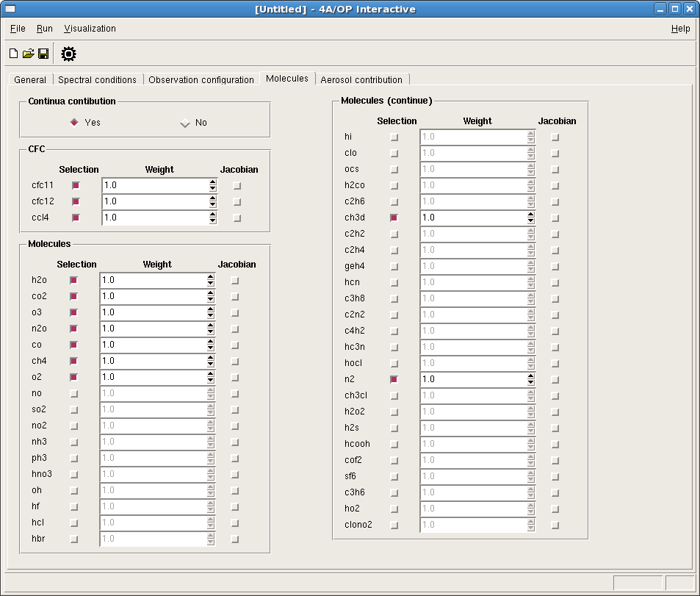Click the Open folder toolbar icon
This screenshot has height=596, width=700.
[x=28, y=54]
